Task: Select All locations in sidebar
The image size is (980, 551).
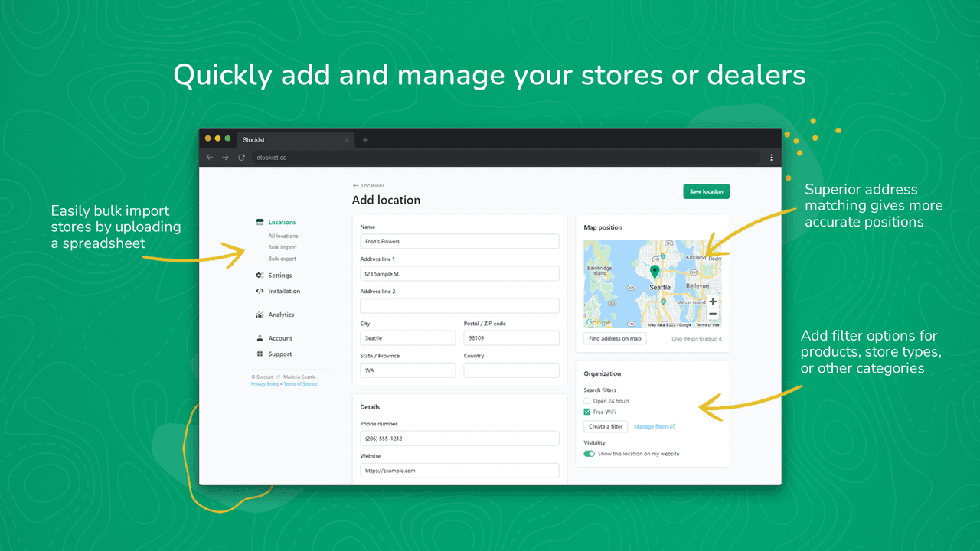Action: pyautogui.click(x=283, y=236)
